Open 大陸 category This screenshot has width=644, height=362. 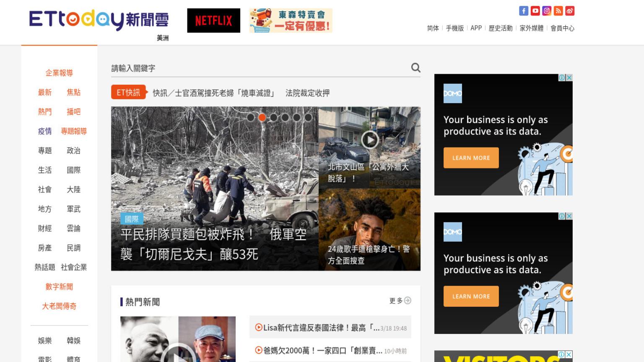tap(73, 189)
